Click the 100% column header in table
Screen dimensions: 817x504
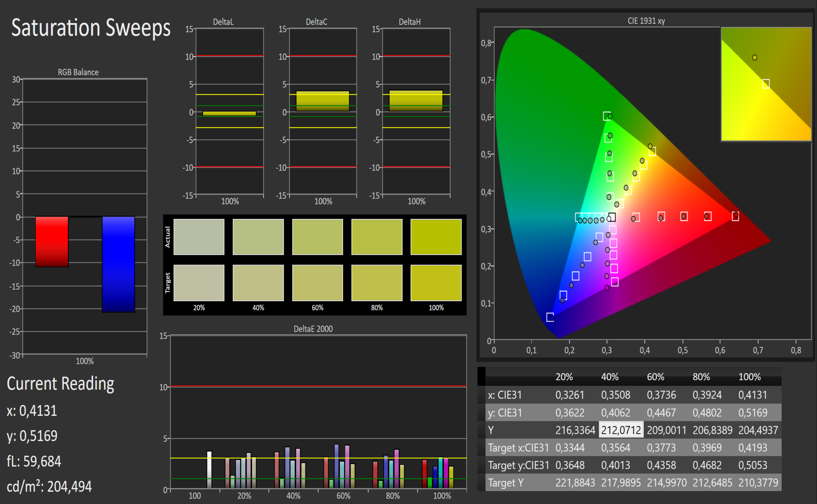coord(749,377)
